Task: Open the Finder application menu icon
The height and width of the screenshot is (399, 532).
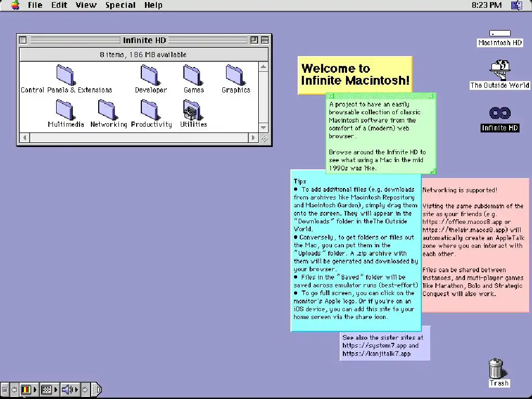Action: [517, 5]
